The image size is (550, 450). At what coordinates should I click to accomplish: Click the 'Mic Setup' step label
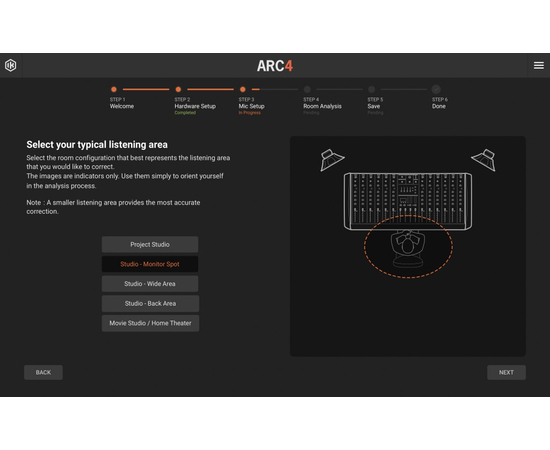coord(251,106)
